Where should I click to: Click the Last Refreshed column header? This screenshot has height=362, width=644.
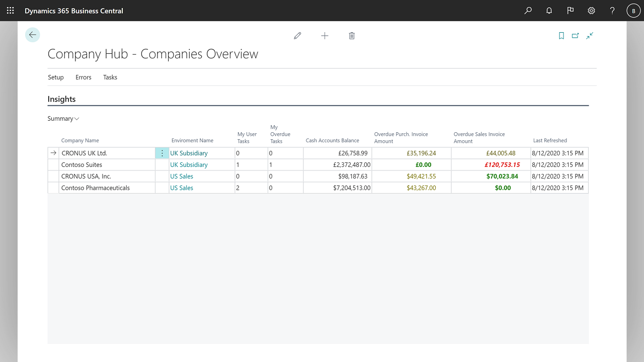pyautogui.click(x=550, y=141)
